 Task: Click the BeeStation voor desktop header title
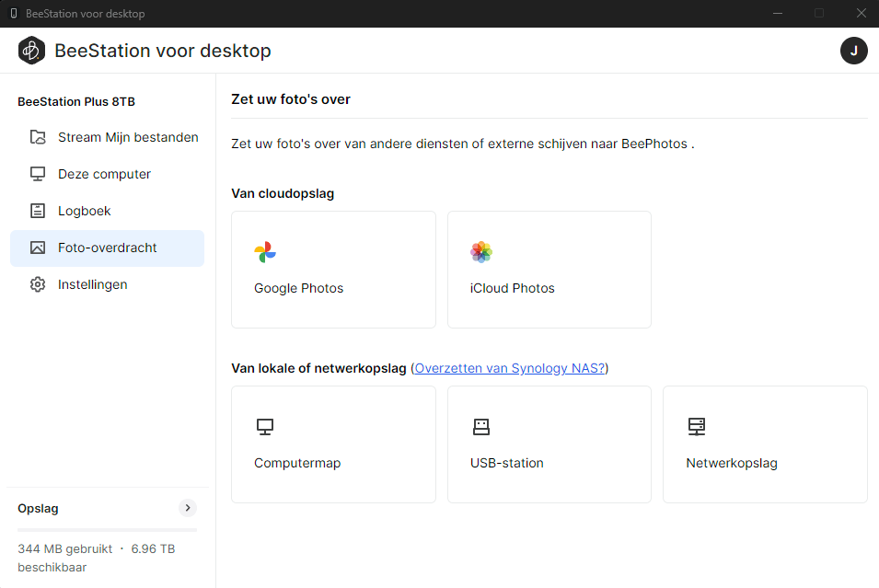click(163, 51)
